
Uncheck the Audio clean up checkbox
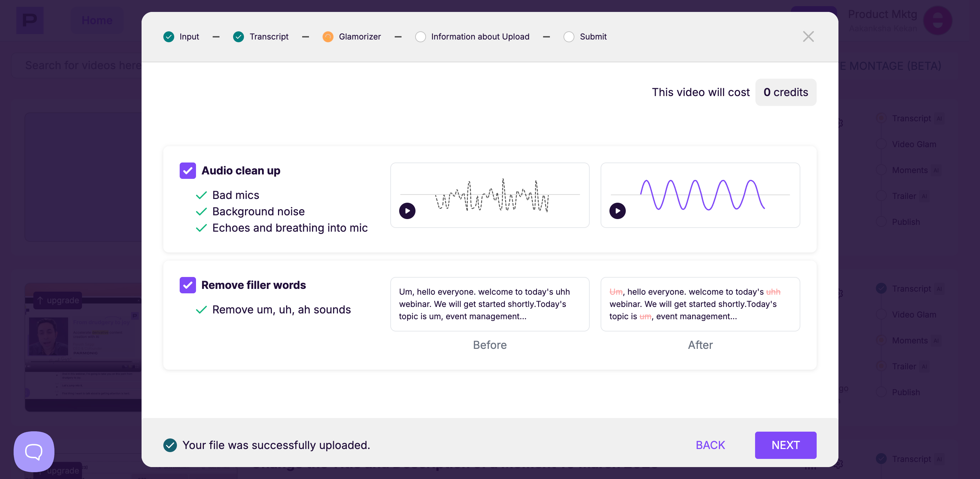tap(187, 171)
